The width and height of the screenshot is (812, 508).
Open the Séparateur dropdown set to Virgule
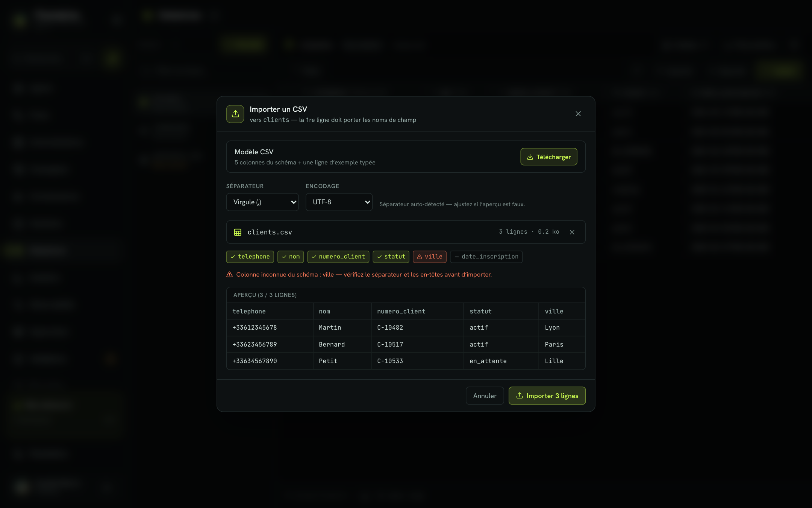coord(262,202)
